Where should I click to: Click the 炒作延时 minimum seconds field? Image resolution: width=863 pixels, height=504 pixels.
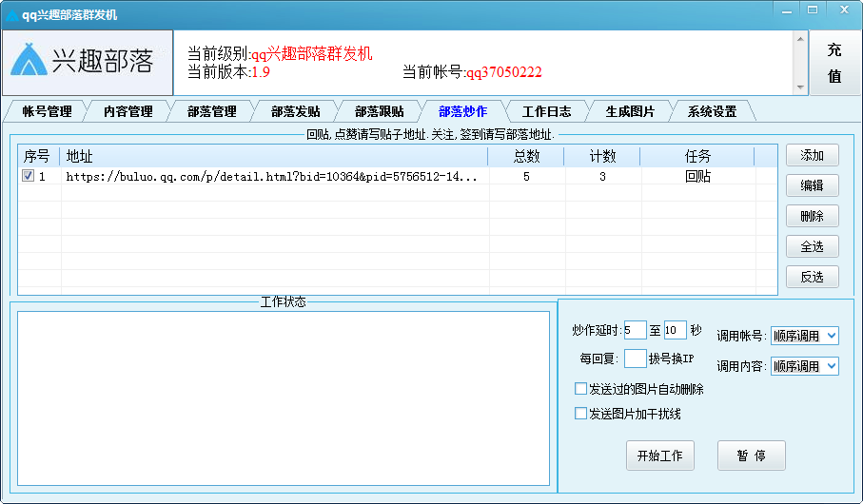tap(635, 331)
